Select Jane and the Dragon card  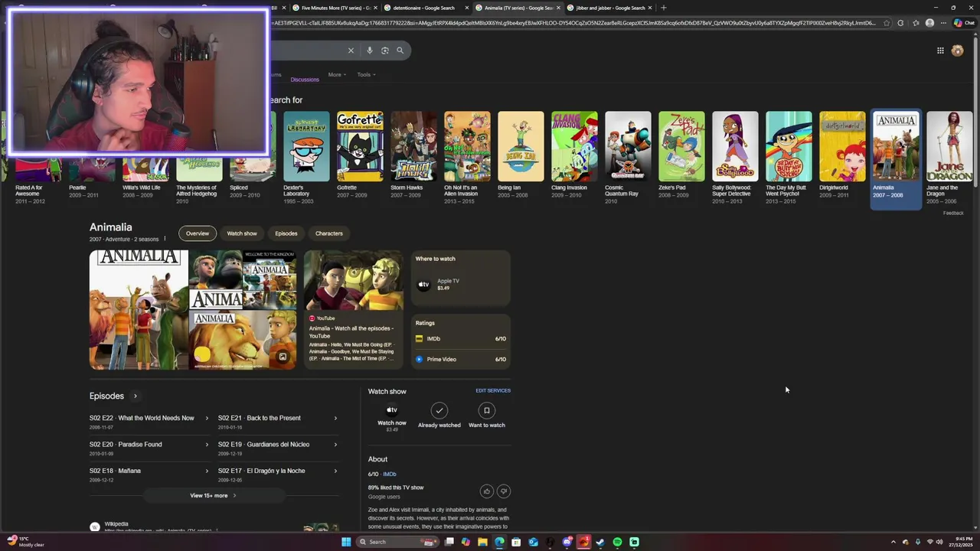pos(949,155)
